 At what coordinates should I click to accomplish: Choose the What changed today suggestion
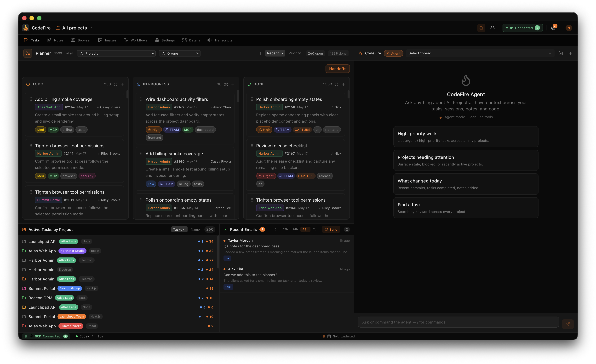coord(466,184)
